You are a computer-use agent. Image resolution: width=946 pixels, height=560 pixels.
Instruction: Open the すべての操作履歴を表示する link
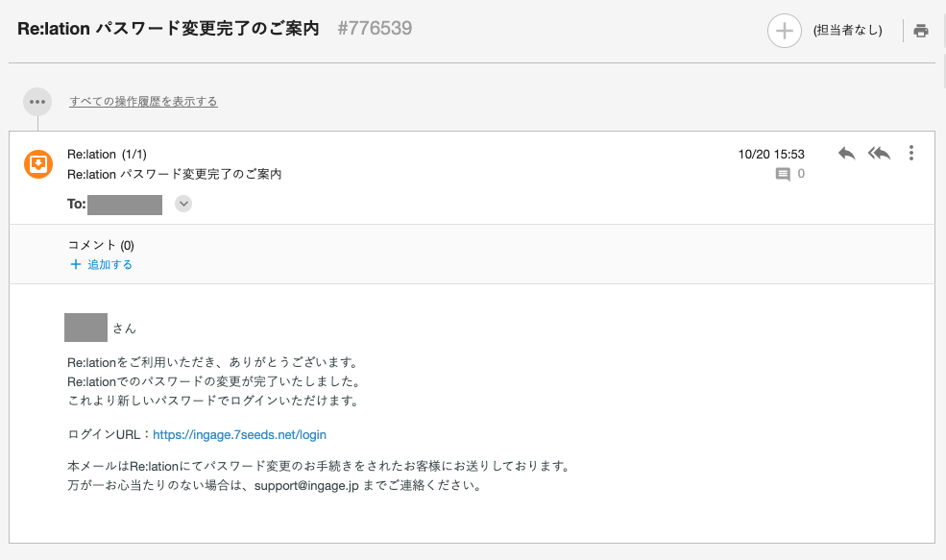click(143, 102)
